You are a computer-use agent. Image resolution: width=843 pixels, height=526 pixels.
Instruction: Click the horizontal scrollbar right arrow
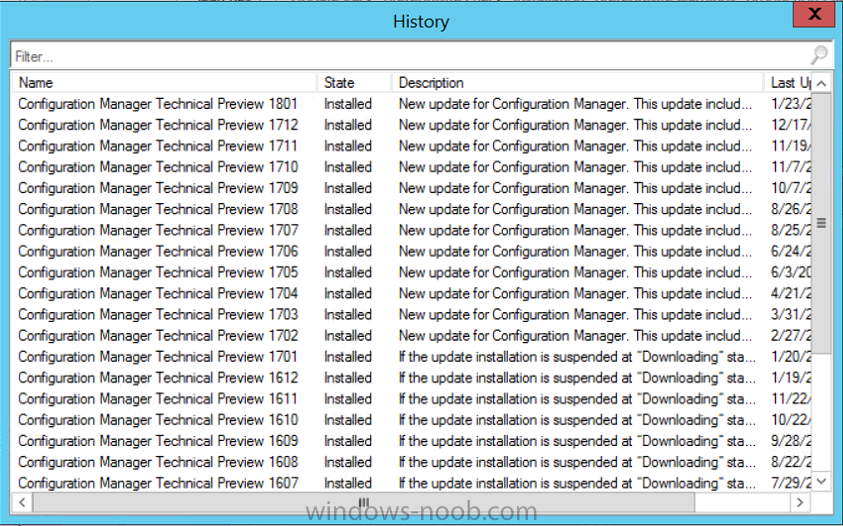click(x=800, y=502)
